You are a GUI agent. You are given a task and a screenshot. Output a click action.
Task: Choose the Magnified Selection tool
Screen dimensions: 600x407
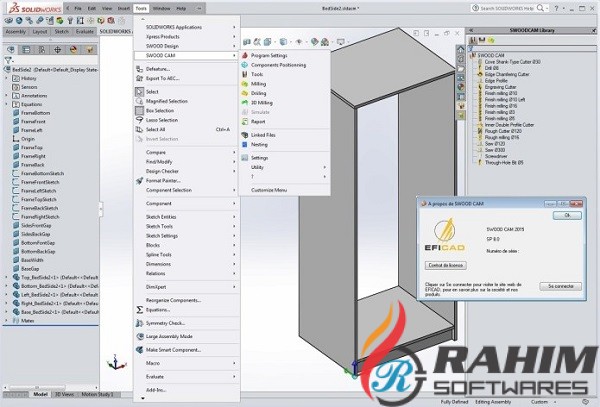pos(166,101)
